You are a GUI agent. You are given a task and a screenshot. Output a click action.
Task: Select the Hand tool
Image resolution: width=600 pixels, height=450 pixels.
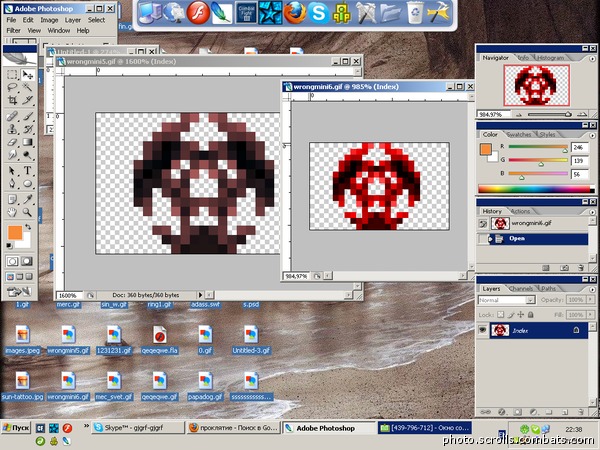pyautogui.click(x=12, y=212)
